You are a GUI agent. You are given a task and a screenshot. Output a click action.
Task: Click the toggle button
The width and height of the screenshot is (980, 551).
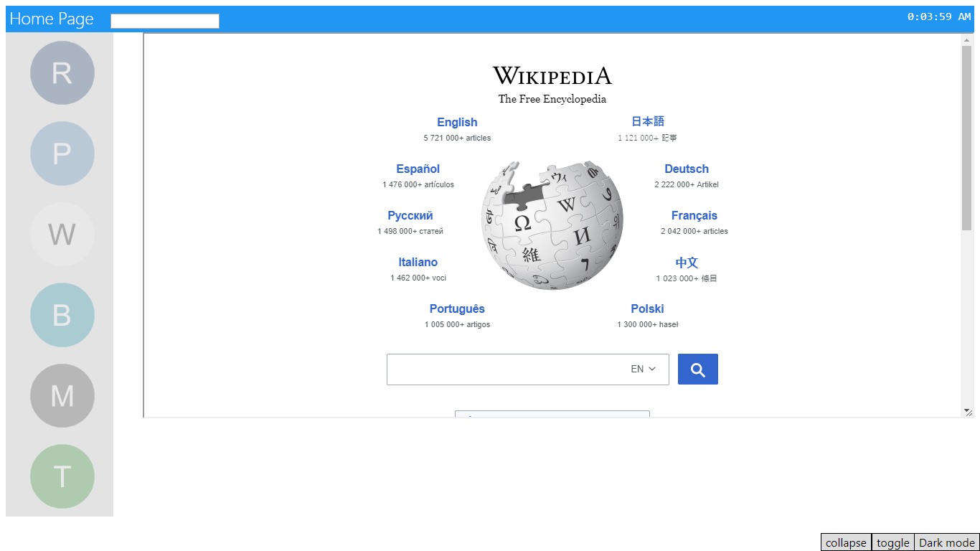pos(893,542)
